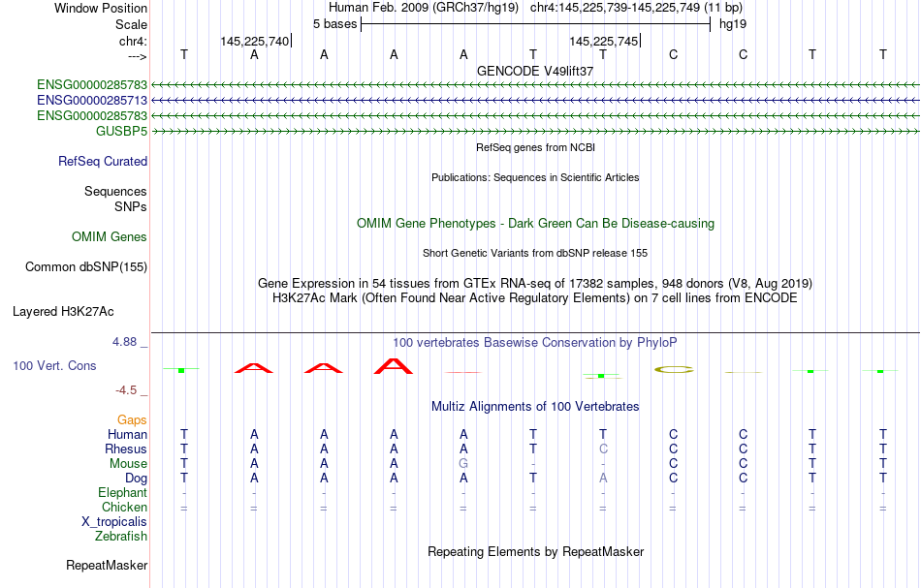Image resolution: width=921 pixels, height=588 pixels.
Task: Select ENSG00000285783 label directly above GUSBP5
Action: pyautogui.click(x=92, y=115)
